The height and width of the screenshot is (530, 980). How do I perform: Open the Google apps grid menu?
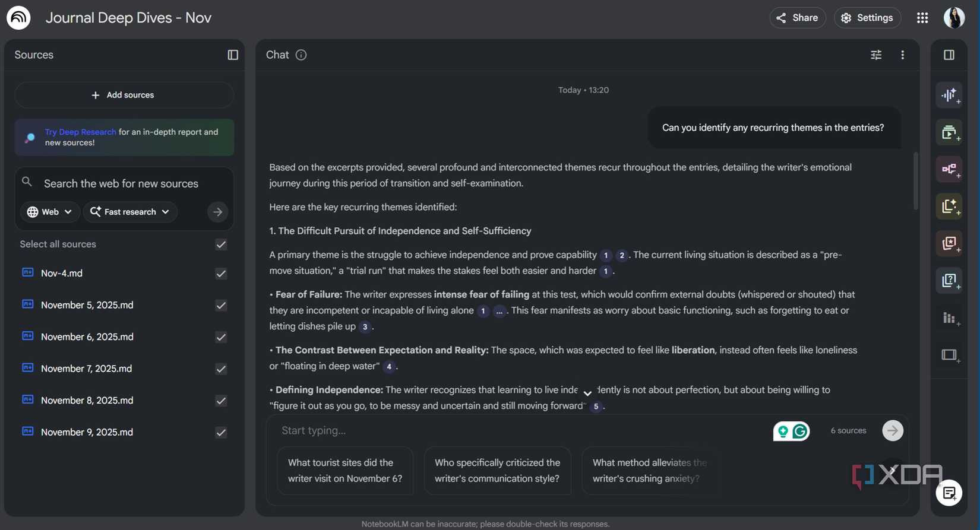(922, 17)
